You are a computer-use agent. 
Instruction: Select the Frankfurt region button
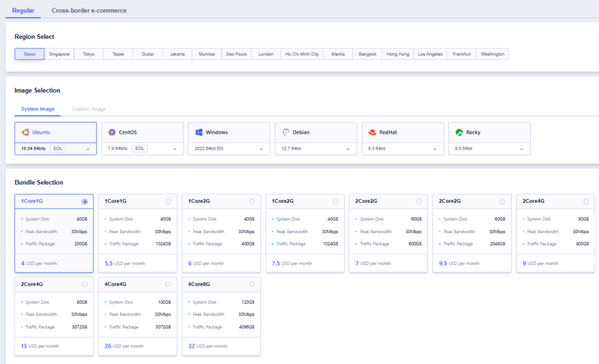pos(462,54)
